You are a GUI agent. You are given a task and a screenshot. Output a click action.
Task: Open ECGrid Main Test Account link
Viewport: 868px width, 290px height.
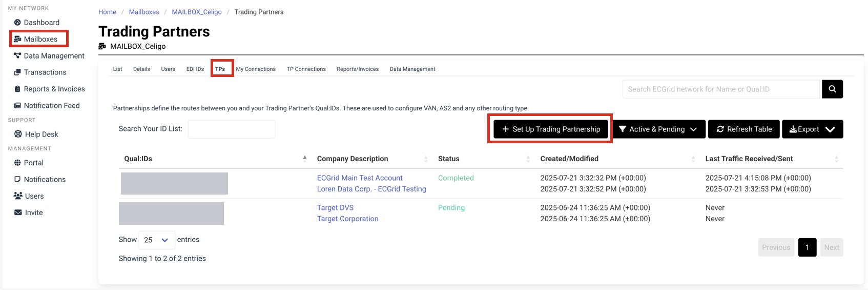click(360, 178)
